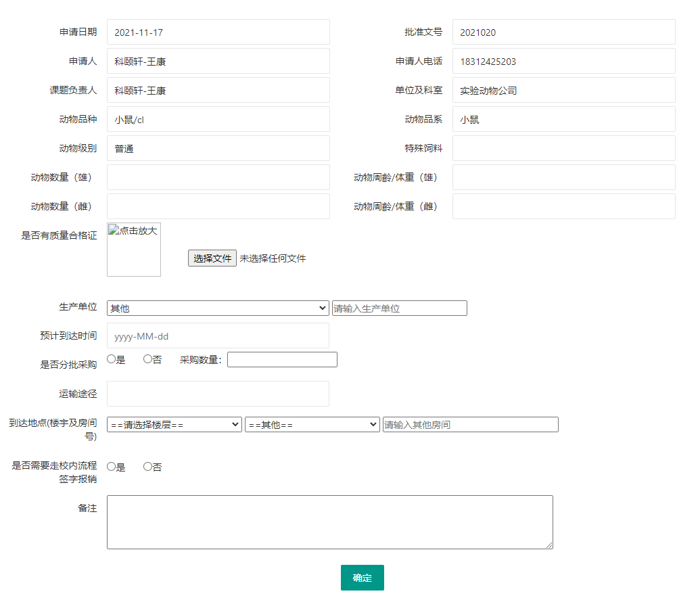
Task: Expand the 请选择楼层 floor dropdown
Action: pos(174,425)
